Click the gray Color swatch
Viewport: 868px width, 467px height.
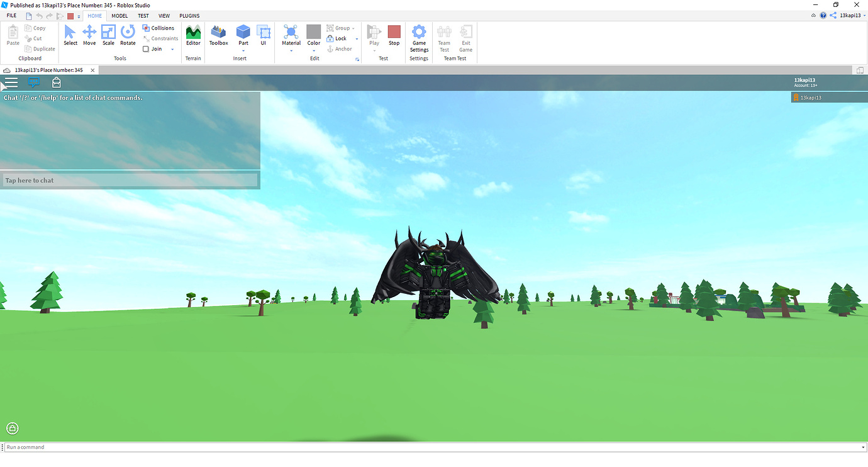click(x=313, y=31)
